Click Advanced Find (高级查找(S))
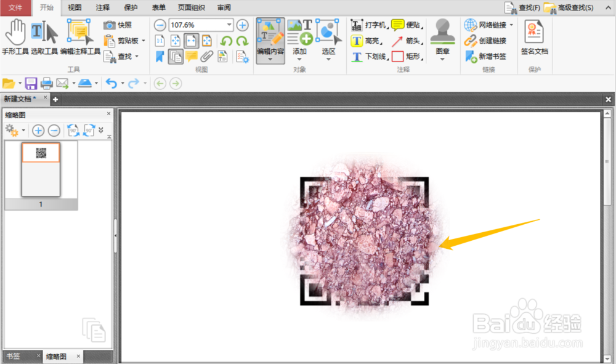Viewport: 616px width, 364px height. click(x=569, y=8)
